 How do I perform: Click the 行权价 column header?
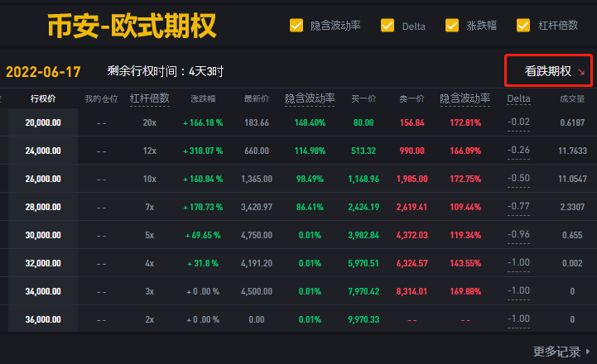point(43,99)
